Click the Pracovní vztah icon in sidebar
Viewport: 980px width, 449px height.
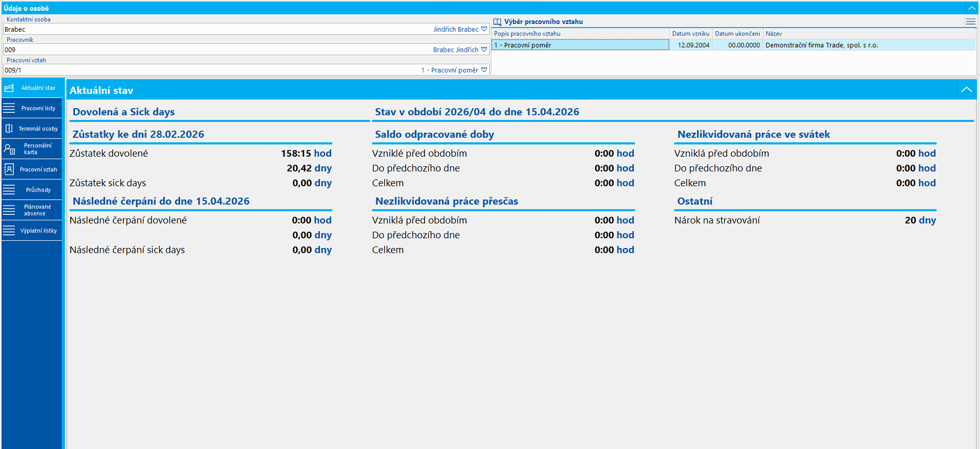(9, 169)
